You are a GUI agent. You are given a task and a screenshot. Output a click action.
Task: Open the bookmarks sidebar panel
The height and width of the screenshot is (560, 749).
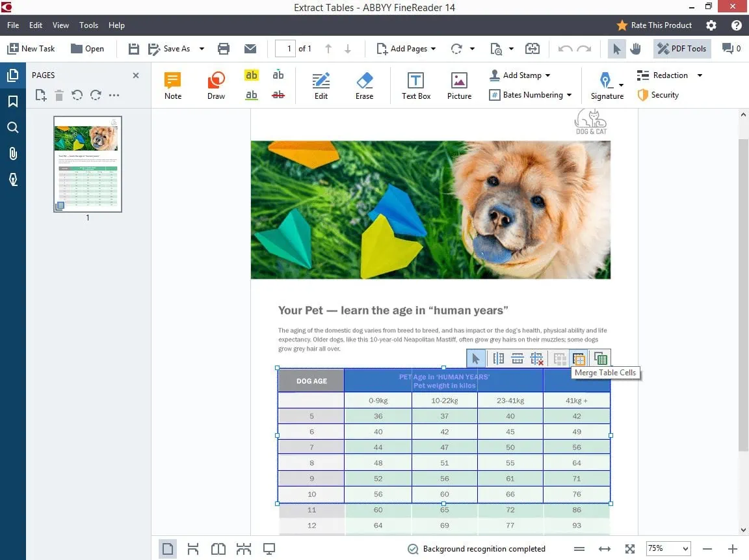tap(12, 101)
